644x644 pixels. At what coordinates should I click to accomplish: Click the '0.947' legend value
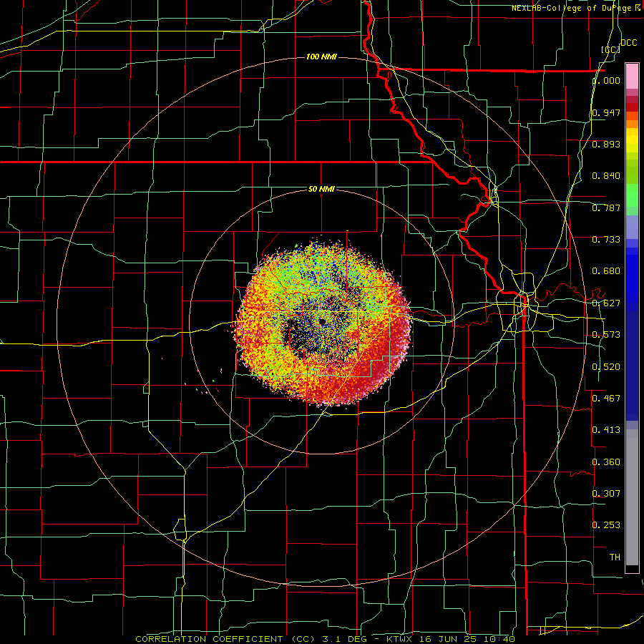(x=606, y=112)
